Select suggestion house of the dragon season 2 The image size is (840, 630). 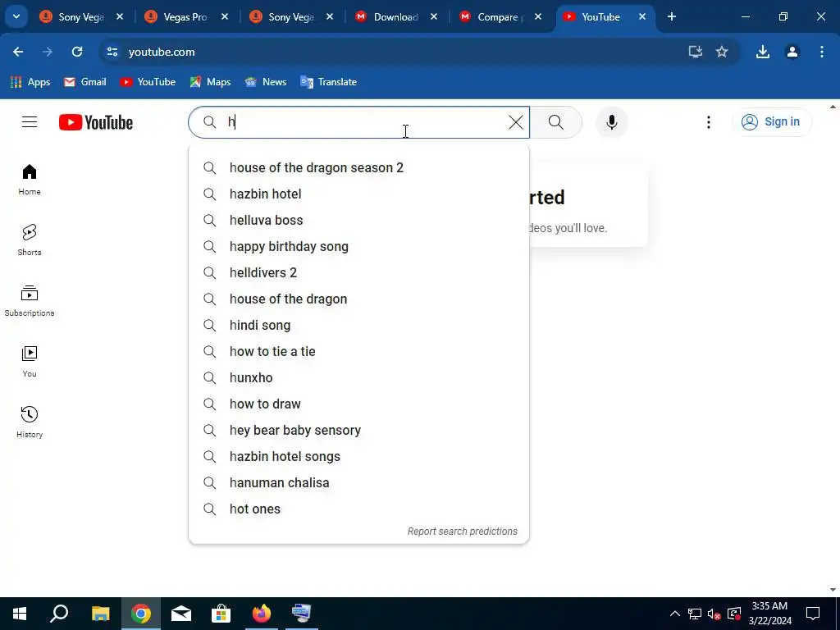coord(358,167)
